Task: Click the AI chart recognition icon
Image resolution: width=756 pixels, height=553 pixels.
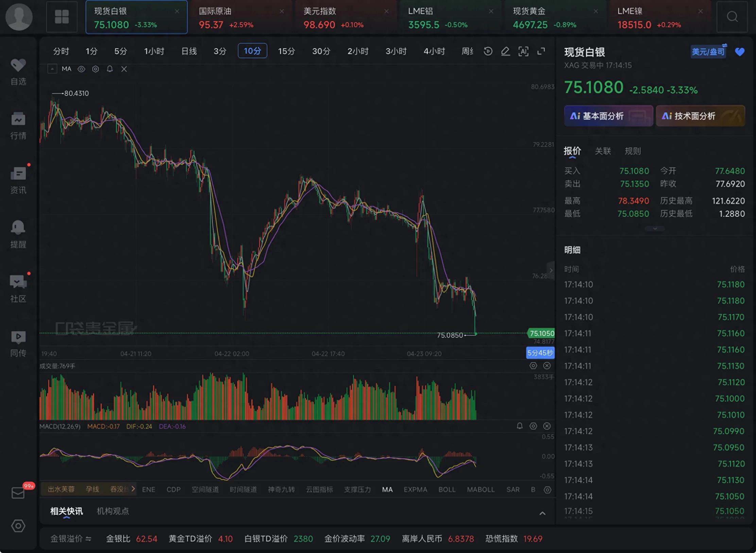Action: pos(523,51)
